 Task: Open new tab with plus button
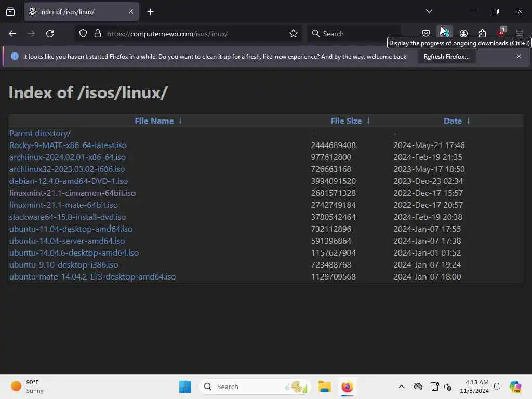[x=150, y=12]
